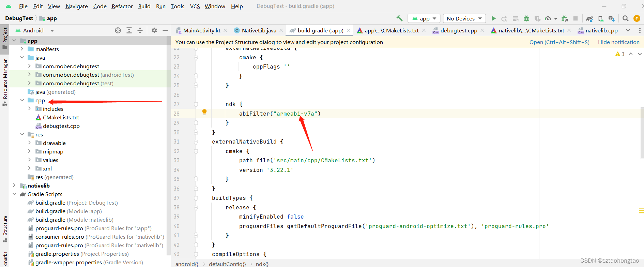This screenshot has height=267, width=644.
Task: Open the No Devices dropdown
Action: [464, 18]
